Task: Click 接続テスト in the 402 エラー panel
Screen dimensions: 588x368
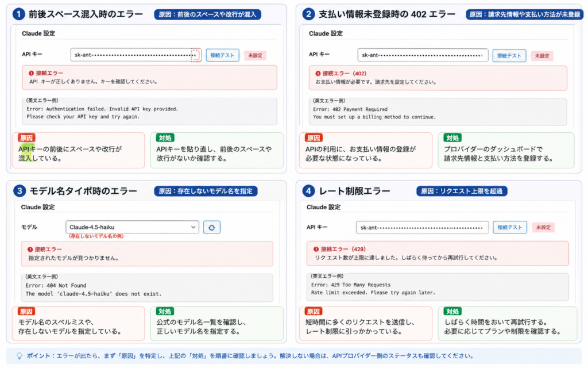Action: pos(509,56)
